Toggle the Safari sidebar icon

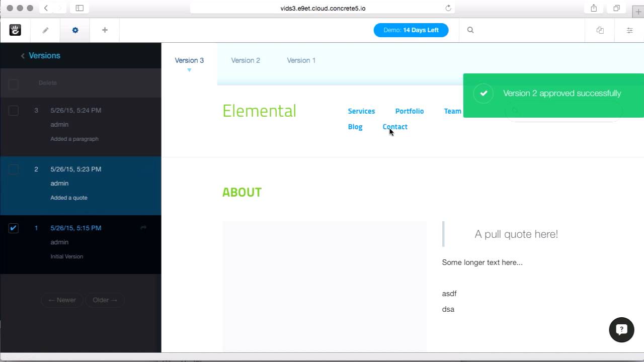click(x=79, y=8)
